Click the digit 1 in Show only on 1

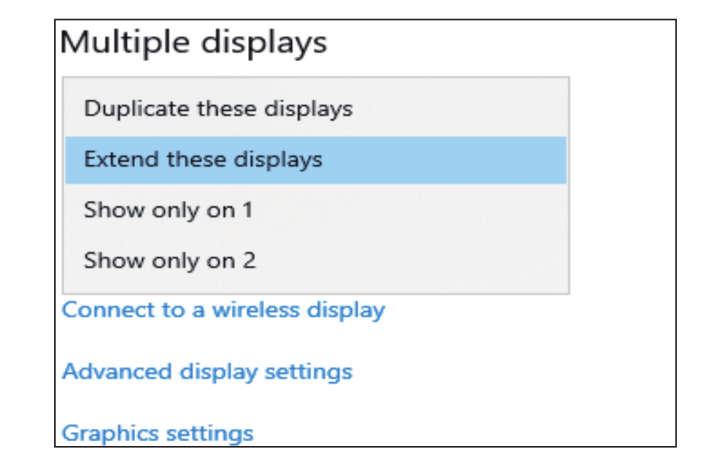point(247,211)
